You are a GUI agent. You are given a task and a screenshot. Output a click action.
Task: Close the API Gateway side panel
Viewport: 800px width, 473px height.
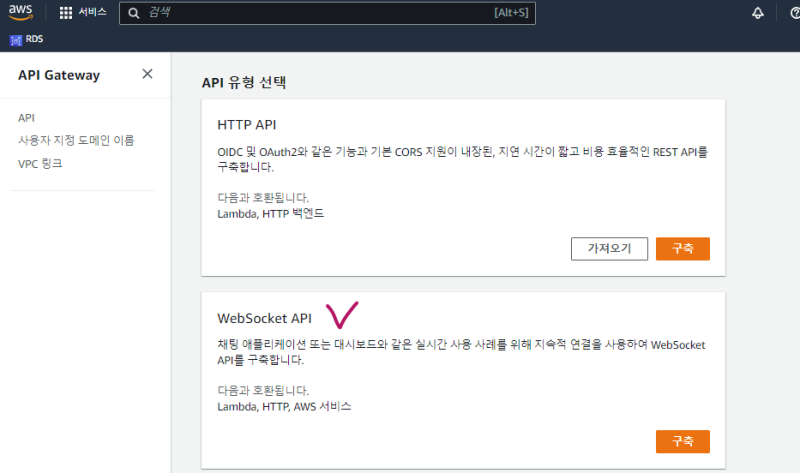point(147,74)
